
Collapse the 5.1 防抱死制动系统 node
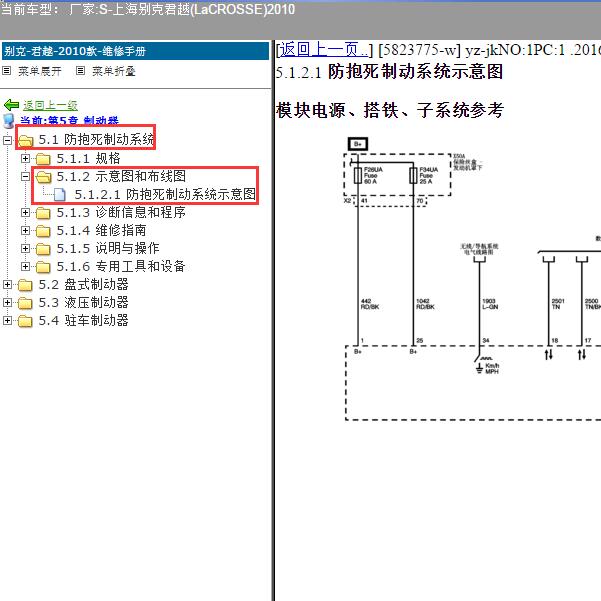[x=7, y=140]
